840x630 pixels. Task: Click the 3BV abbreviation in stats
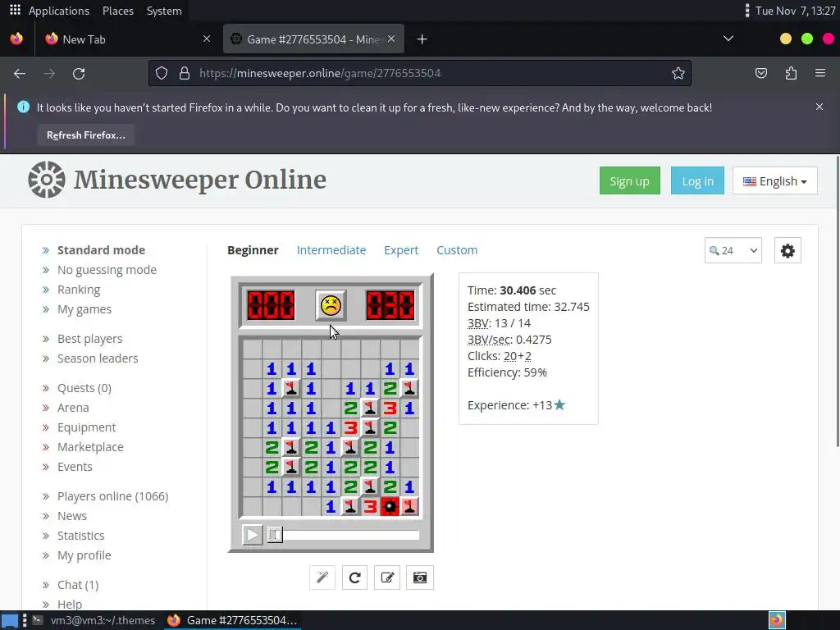[x=477, y=323]
